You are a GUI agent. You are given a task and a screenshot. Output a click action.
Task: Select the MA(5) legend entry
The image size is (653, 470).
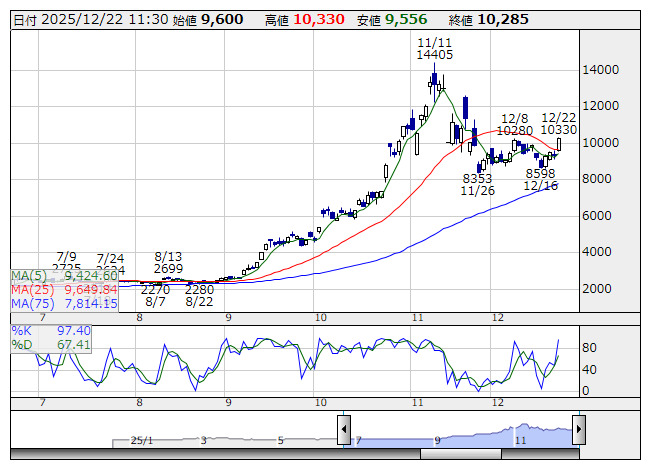pyautogui.click(x=64, y=275)
